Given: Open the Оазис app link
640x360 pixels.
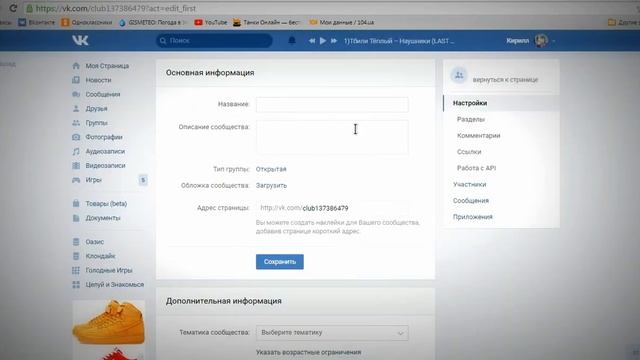Looking at the screenshot, I should click(x=95, y=242).
